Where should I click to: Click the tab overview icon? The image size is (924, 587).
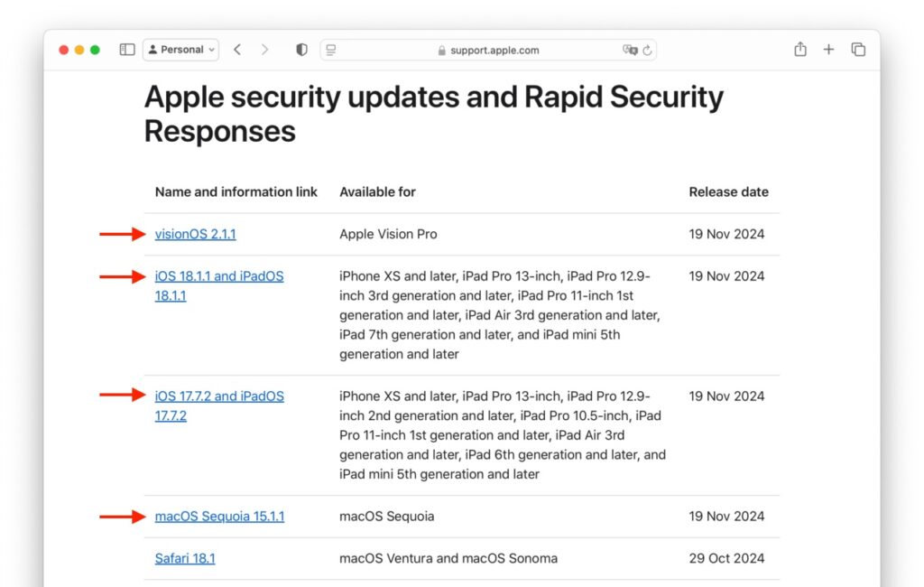[x=858, y=50]
